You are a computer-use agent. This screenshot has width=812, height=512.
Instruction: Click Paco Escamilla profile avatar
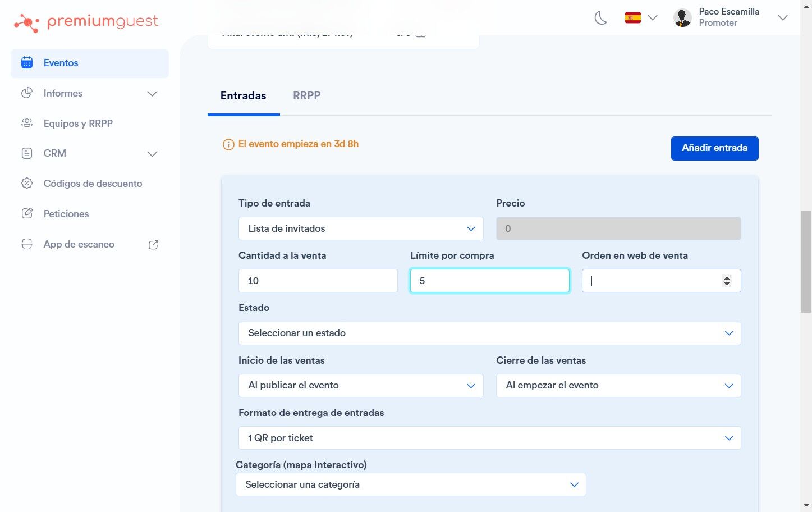coord(682,18)
